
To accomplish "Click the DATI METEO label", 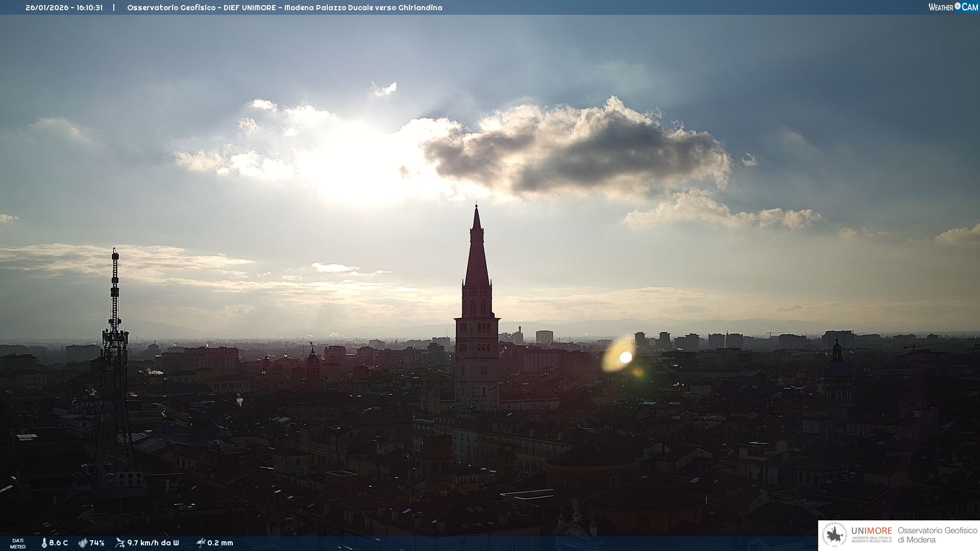I will coord(18,543).
